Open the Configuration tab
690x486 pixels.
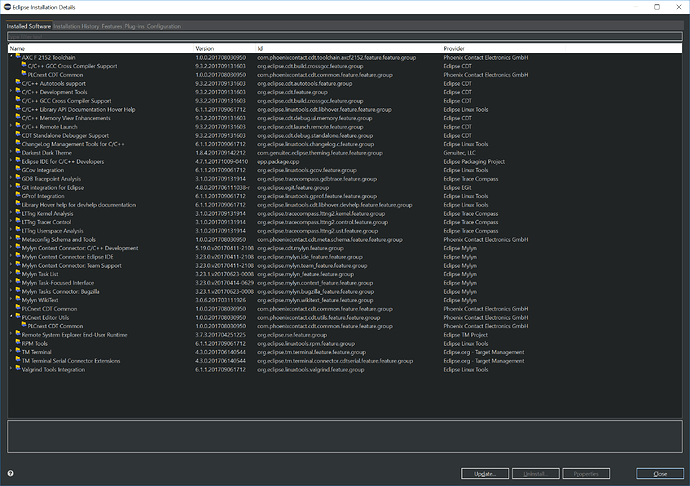pos(164,26)
